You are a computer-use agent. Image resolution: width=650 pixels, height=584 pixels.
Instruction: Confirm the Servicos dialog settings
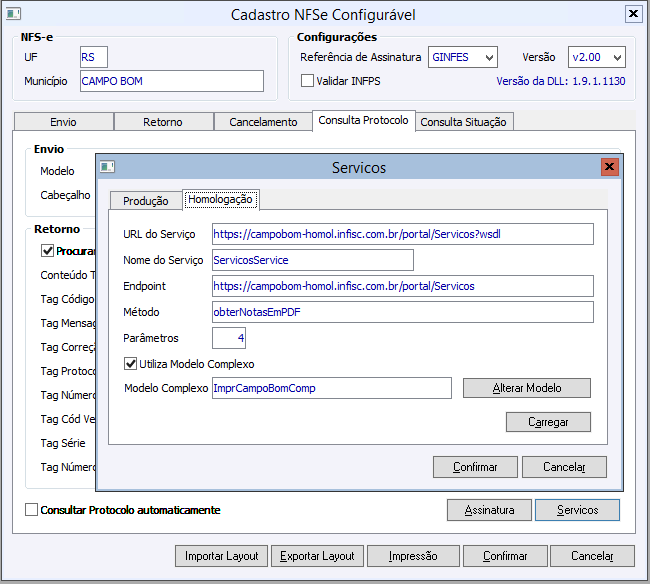(475, 467)
